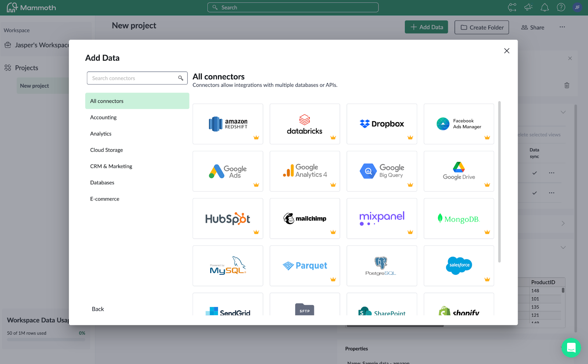This screenshot has height=364, width=588.
Task: Click the Search connectors field
Action: (137, 78)
